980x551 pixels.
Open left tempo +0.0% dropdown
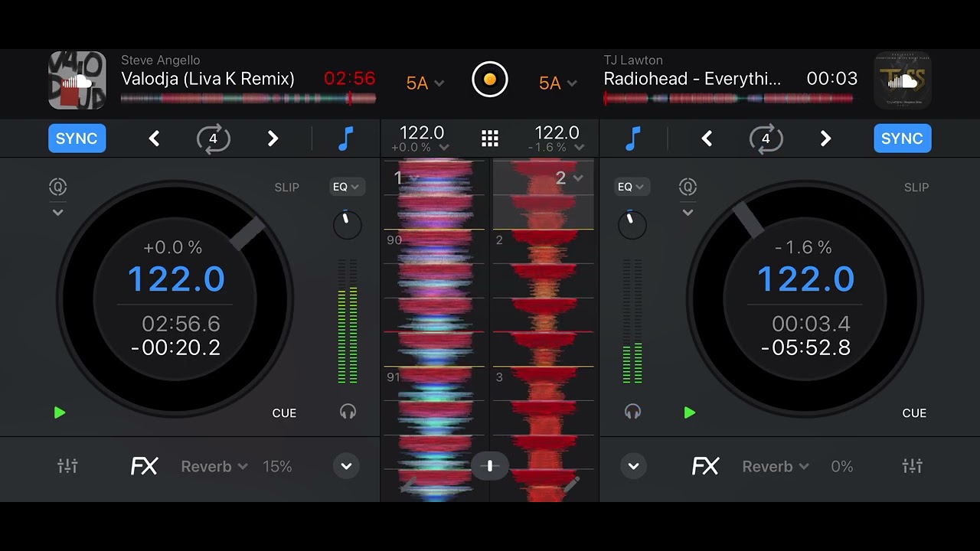pos(420,147)
